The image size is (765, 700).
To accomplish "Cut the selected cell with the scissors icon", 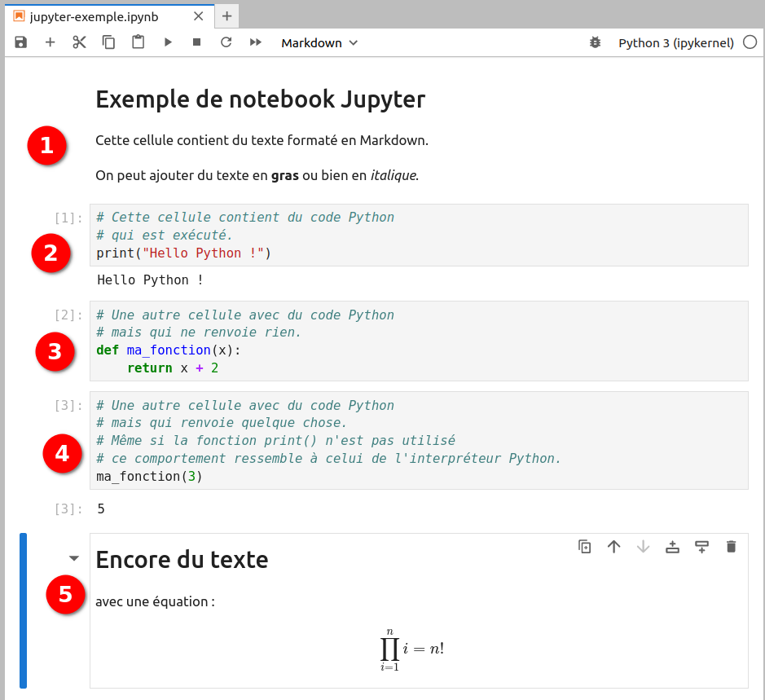I will 79,42.
